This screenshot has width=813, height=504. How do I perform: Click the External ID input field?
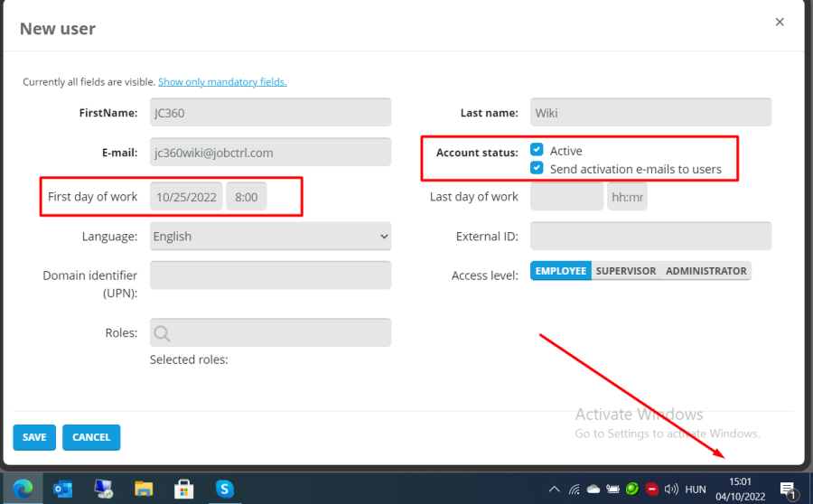(650, 237)
